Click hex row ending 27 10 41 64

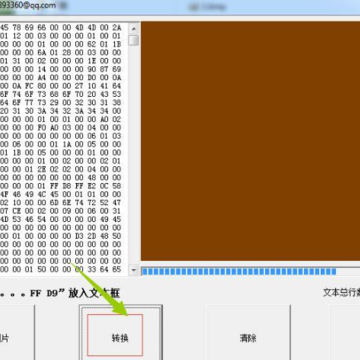tap(60, 86)
